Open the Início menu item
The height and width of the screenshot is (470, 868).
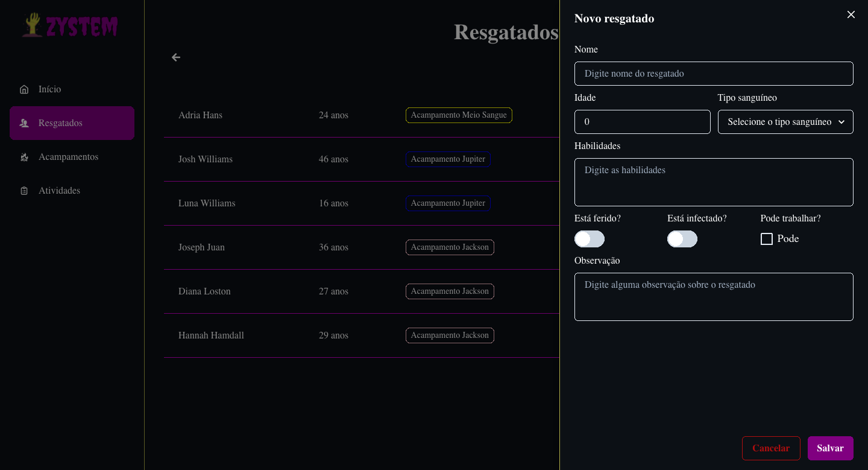pyautogui.click(x=72, y=89)
